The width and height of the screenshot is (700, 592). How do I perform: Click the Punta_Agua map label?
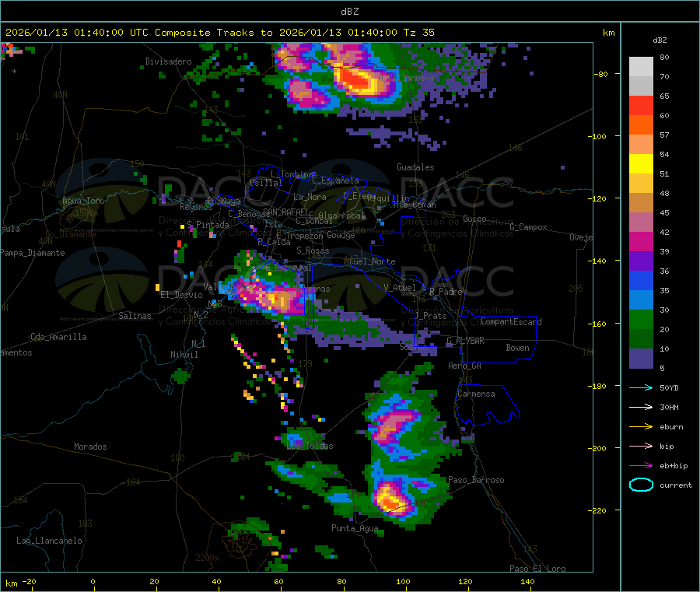(355, 528)
